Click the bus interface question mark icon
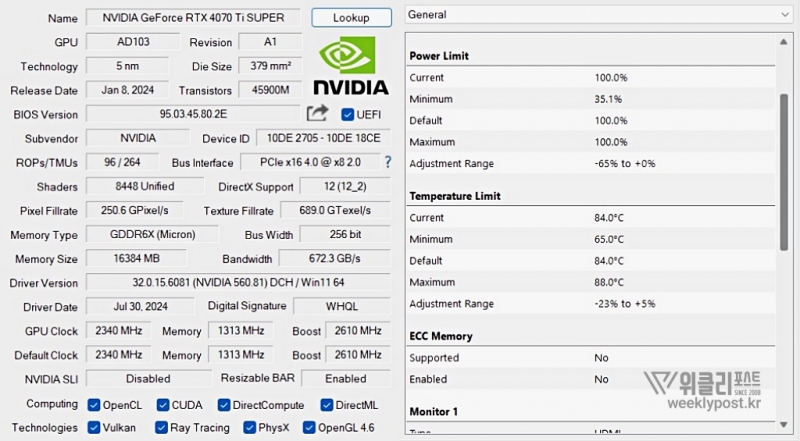 coord(388,162)
